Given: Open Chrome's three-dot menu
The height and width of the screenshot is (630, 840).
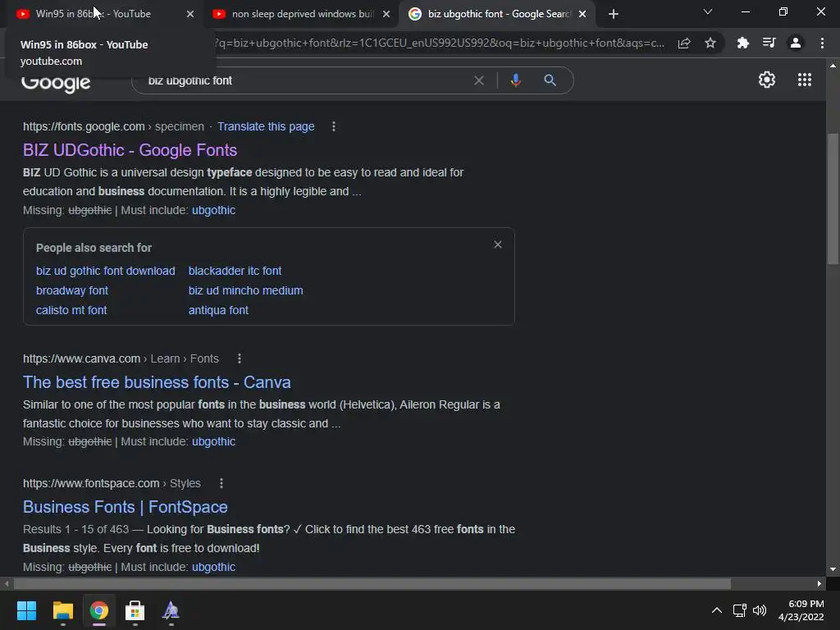Looking at the screenshot, I should click(822, 43).
